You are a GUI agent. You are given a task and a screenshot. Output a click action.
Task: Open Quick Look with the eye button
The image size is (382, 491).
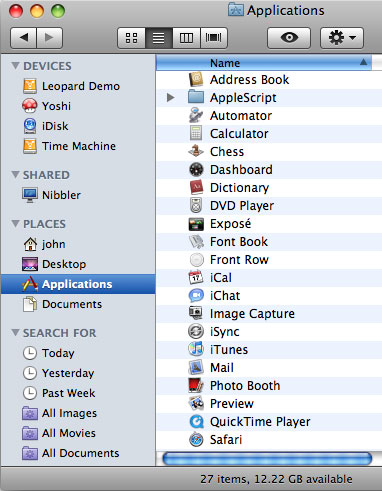[x=289, y=38]
